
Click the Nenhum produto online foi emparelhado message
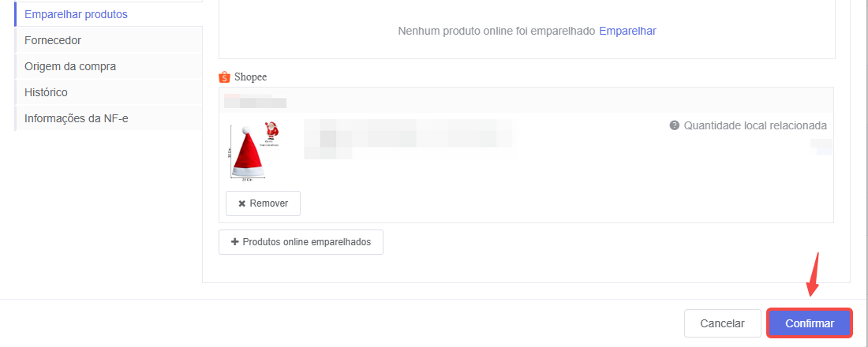(x=496, y=31)
